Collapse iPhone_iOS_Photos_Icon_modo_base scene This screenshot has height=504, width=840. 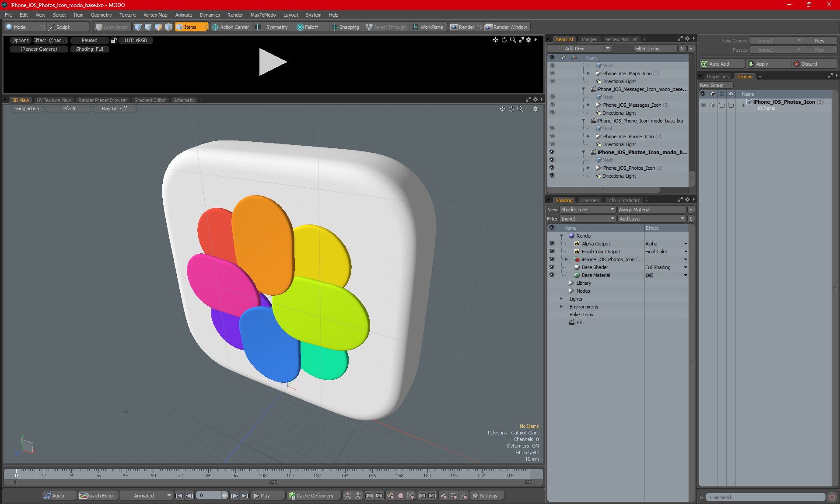[584, 152]
